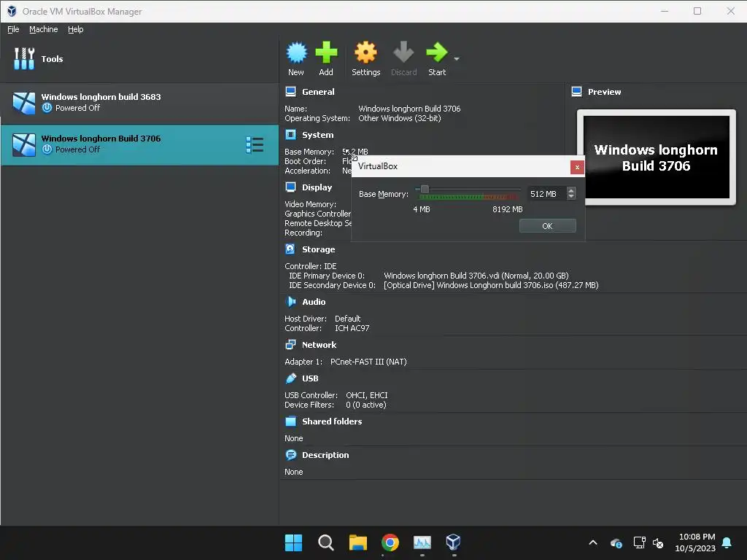Click the ICH AC97 controller value

[x=352, y=328]
